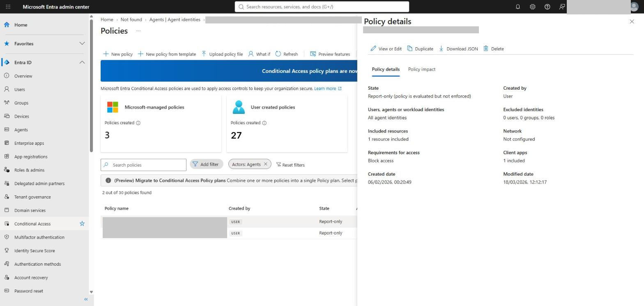
Task: Click Reset filters
Action: [x=290, y=165]
